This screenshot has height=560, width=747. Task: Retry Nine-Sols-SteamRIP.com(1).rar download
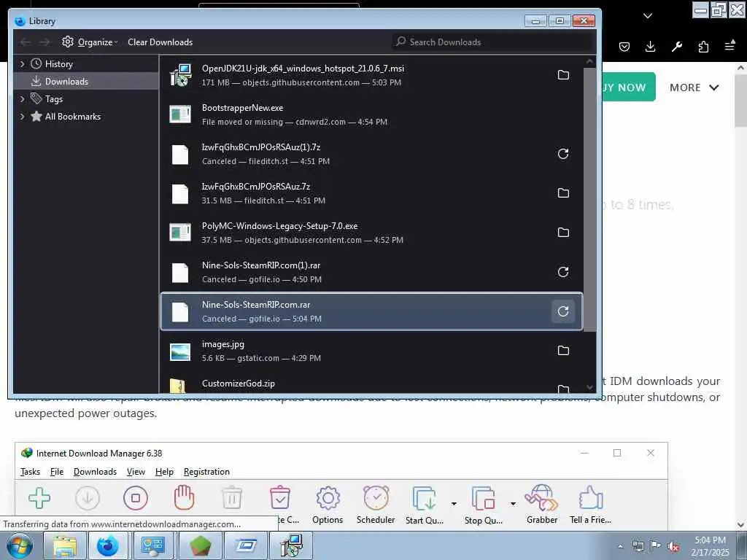[563, 272]
